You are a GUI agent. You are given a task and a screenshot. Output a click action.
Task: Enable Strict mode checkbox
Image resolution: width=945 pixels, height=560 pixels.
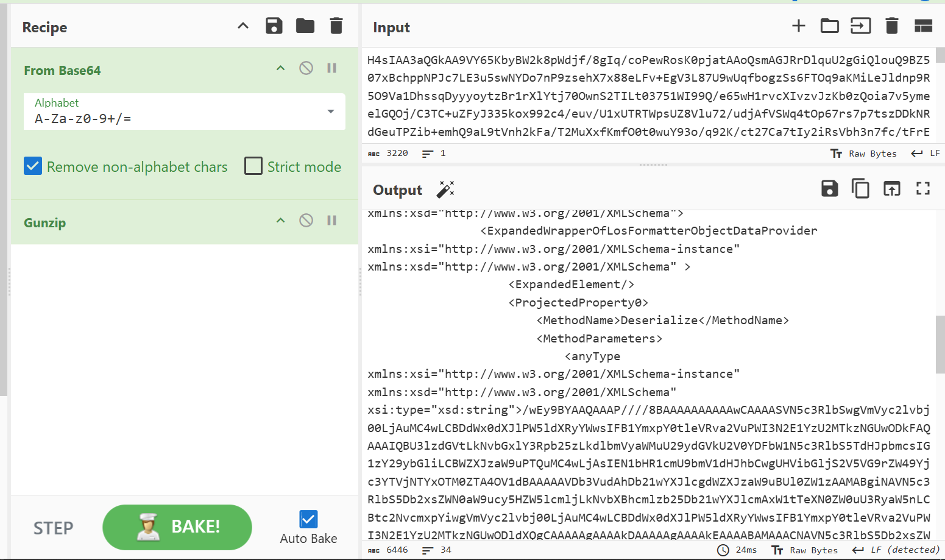click(x=253, y=166)
